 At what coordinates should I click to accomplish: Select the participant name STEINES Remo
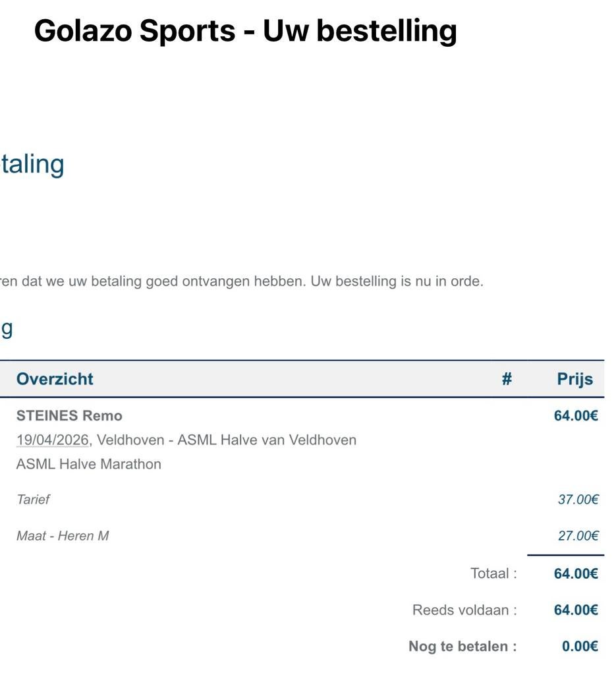69,416
